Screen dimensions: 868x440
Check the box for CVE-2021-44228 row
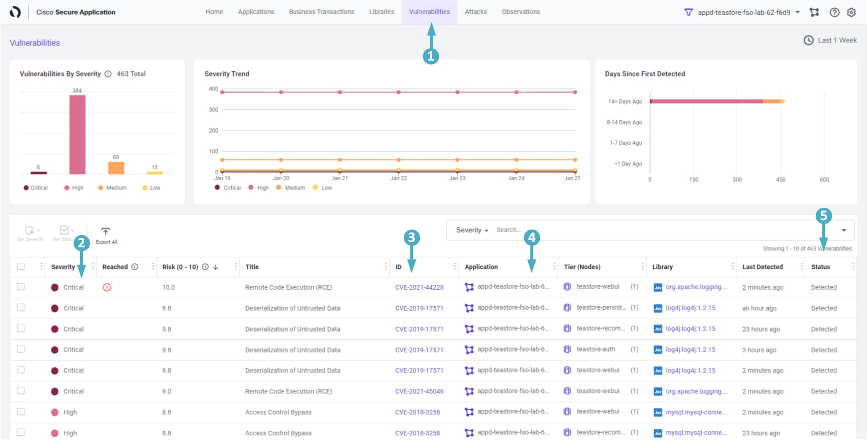coord(21,287)
